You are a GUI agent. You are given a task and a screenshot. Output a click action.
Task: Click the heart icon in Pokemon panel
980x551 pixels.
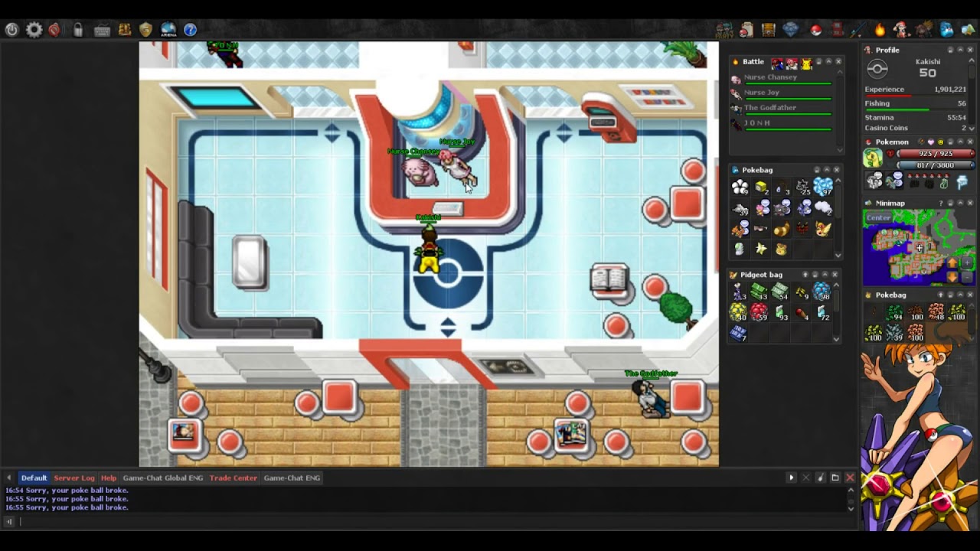click(931, 142)
